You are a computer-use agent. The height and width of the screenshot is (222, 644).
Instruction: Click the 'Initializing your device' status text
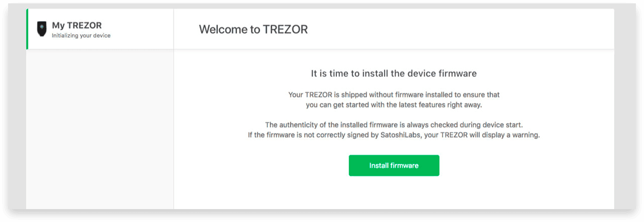81,36
